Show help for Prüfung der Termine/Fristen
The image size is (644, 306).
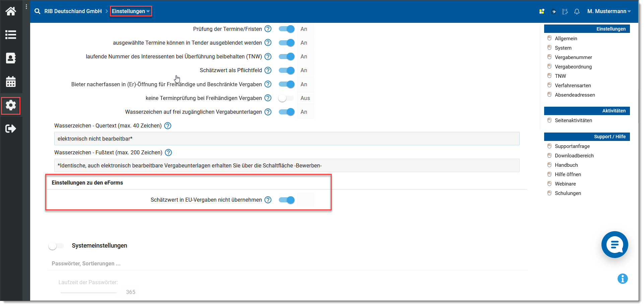[x=268, y=29]
